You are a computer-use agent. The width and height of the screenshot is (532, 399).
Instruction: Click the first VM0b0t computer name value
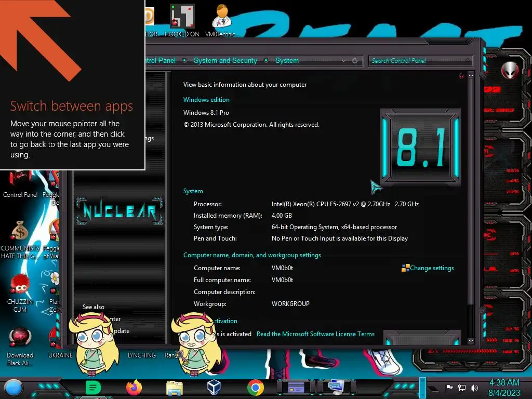pyautogui.click(x=282, y=268)
